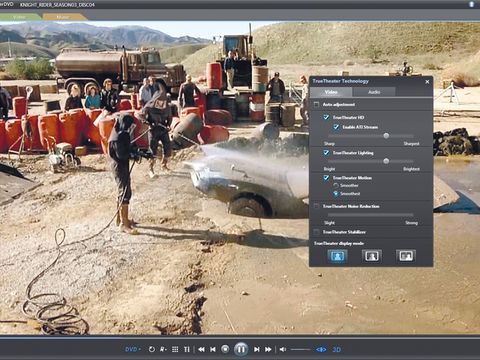Skip to next chapter
The image size is (480, 360).
[256, 349]
